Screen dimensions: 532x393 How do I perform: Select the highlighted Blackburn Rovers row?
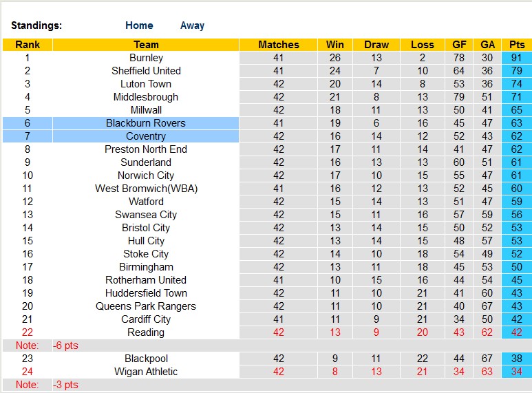[x=146, y=123]
